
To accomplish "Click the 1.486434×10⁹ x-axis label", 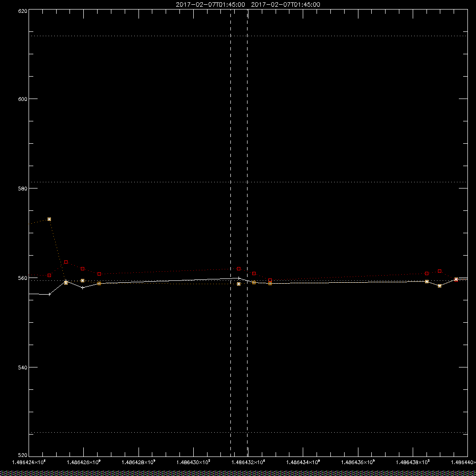I will point(303,462).
